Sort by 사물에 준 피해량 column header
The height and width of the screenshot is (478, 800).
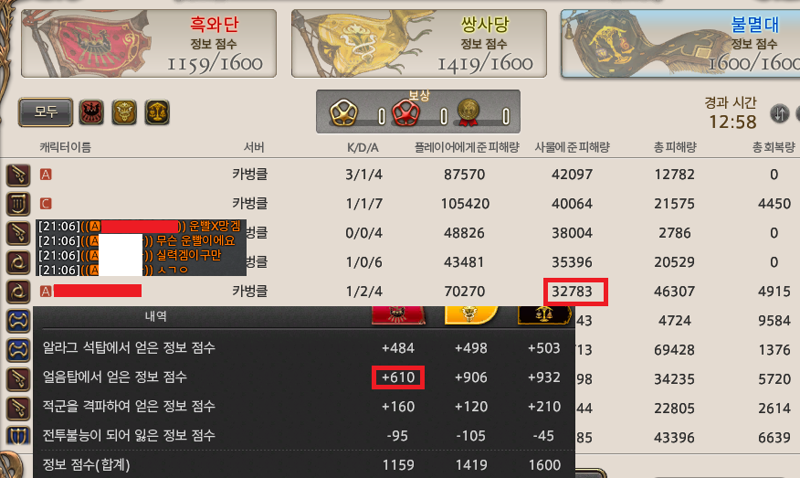point(572,147)
